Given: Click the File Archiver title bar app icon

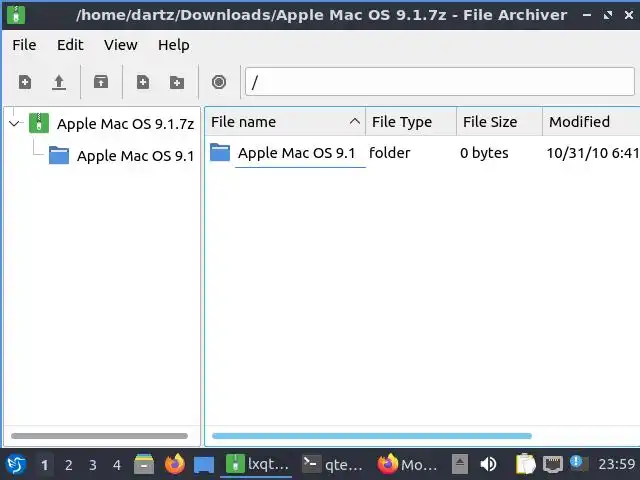Looking at the screenshot, I should [x=16, y=15].
